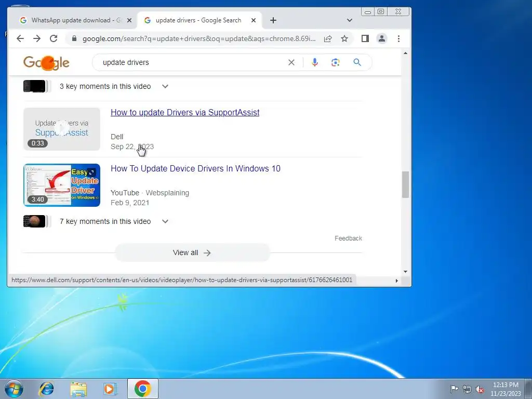
Task: Open Action Center flag in system tray
Action: click(454, 389)
